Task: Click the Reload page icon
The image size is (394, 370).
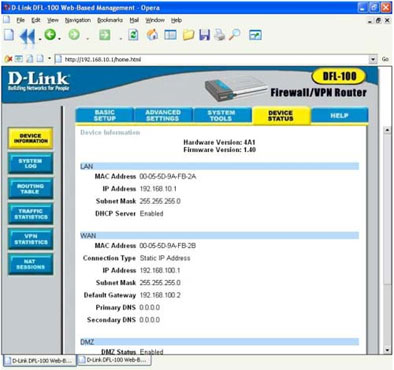Action: [x=133, y=35]
